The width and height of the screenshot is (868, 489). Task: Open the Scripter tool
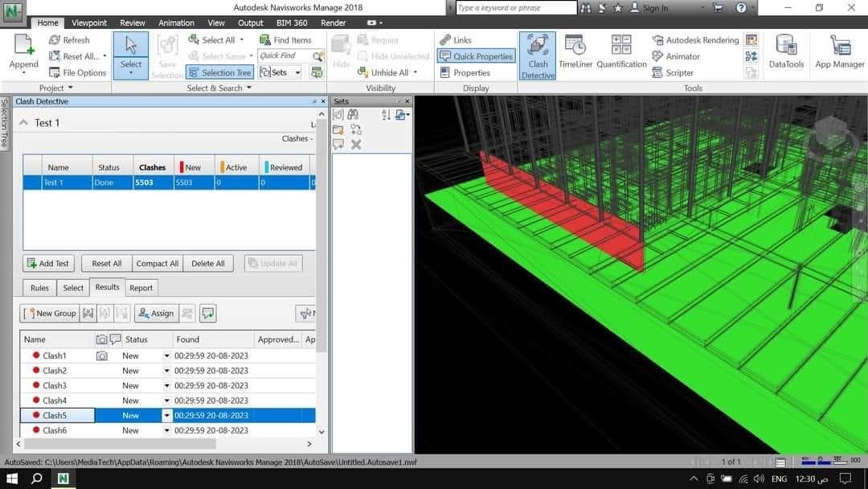click(x=673, y=72)
